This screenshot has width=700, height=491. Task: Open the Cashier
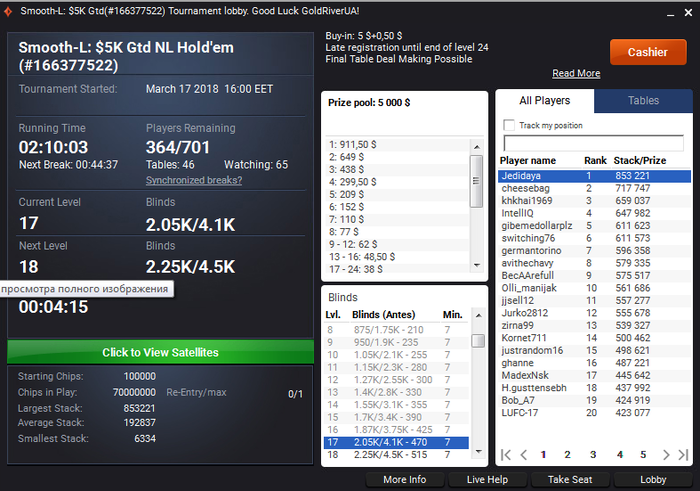(648, 52)
